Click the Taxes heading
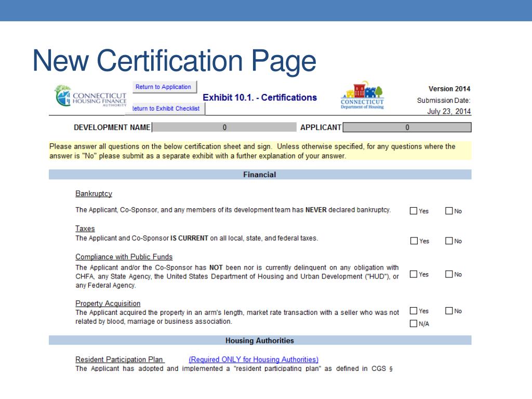This screenshot has width=532, height=399. tap(85, 229)
